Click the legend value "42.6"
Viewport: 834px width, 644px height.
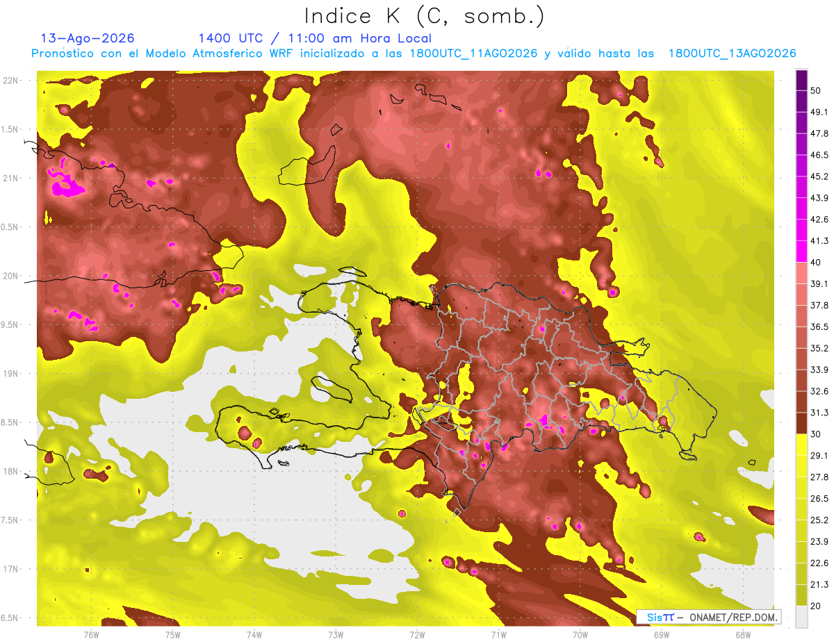coord(819,220)
